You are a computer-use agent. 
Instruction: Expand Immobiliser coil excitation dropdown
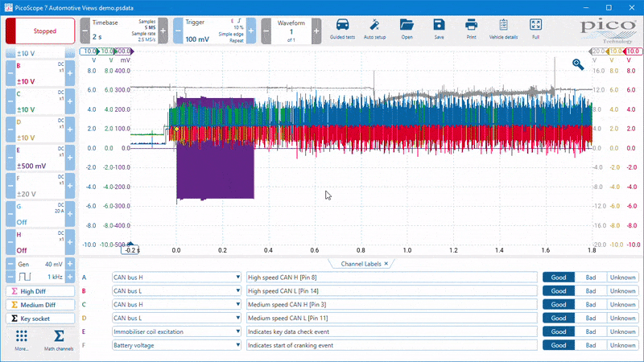pos(176,331)
